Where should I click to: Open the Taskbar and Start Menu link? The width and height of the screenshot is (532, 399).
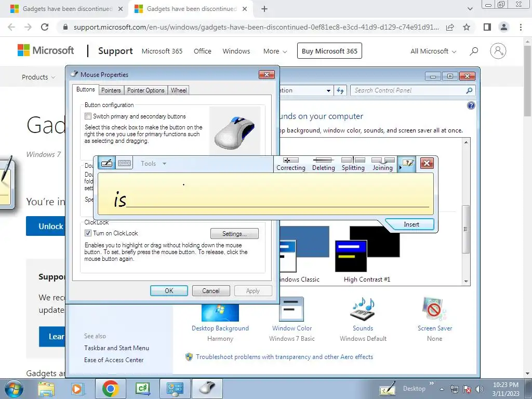tap(116, 348)
